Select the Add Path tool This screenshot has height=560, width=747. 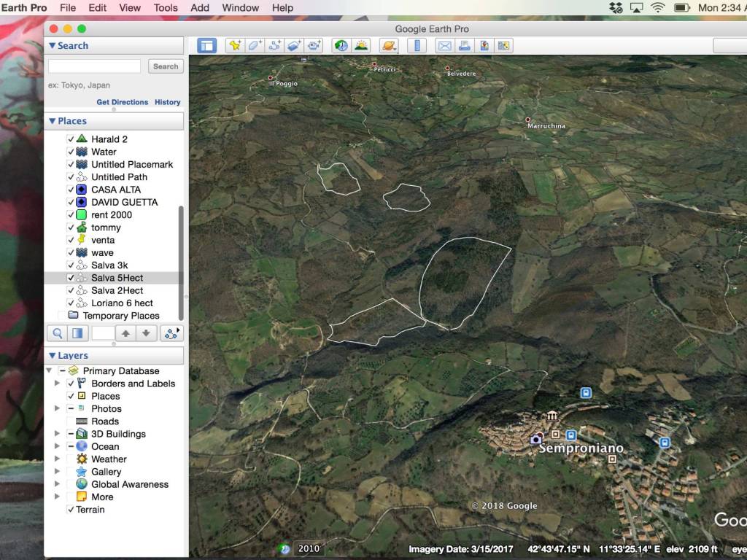tap(275, 45)
